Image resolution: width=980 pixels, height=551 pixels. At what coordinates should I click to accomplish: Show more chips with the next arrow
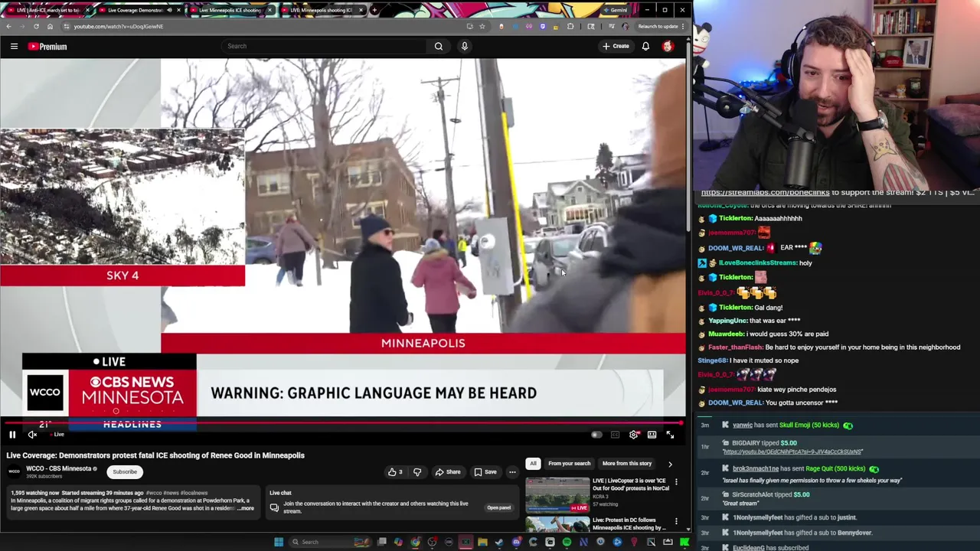pos(670,464)
